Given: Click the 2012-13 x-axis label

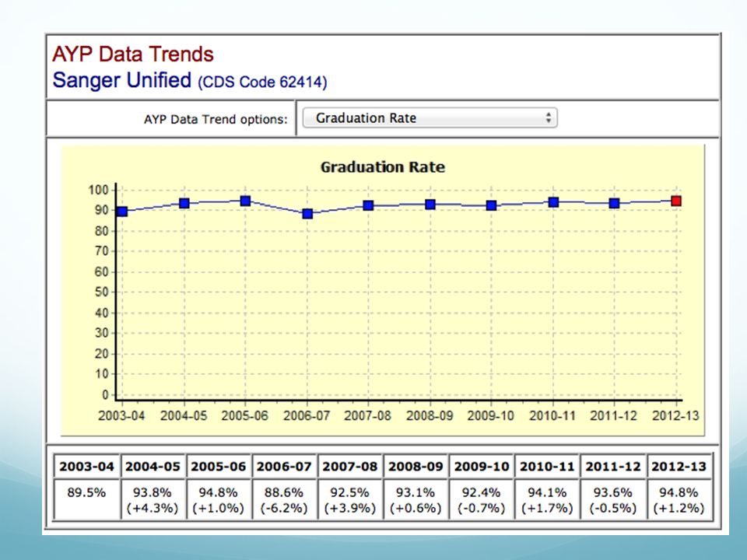Looking at the screenshot, I should click(675, 415).
